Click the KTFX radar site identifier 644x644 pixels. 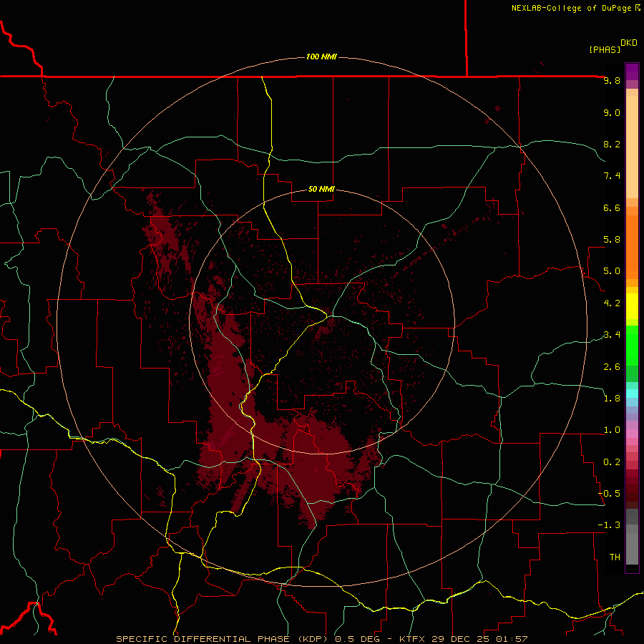tap(414, 639)
